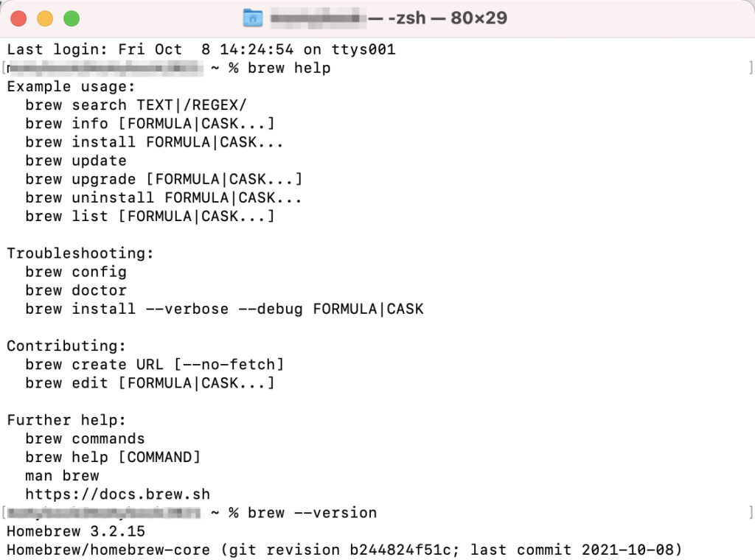Image resolution: width=755 pixels, height=560 pixels.
Task: Click the 'Further help:' heading
Action: tap(66, 420)
